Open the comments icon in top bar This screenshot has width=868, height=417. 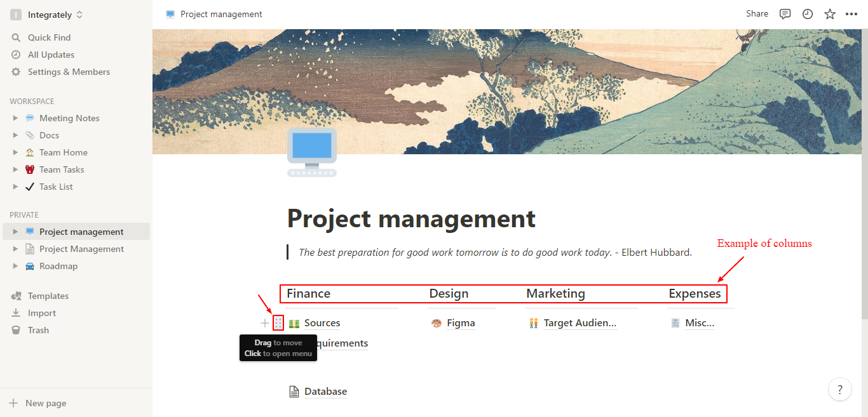[785, 14]
